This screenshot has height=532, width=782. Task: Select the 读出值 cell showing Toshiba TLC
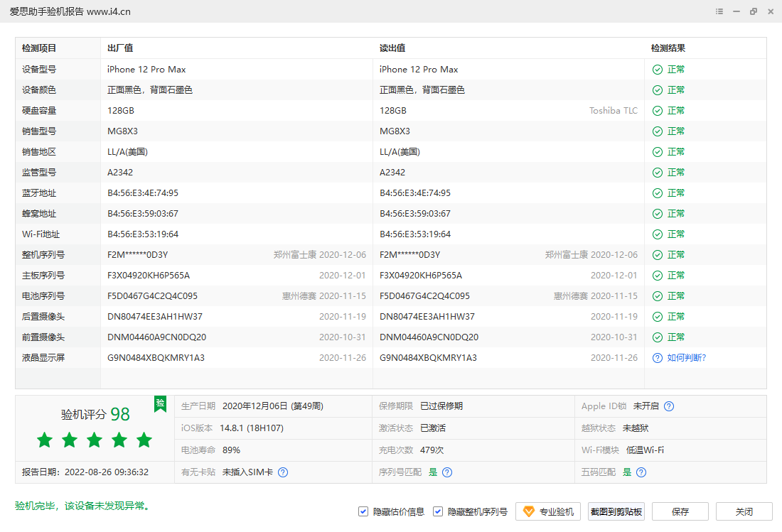[508, 111]
